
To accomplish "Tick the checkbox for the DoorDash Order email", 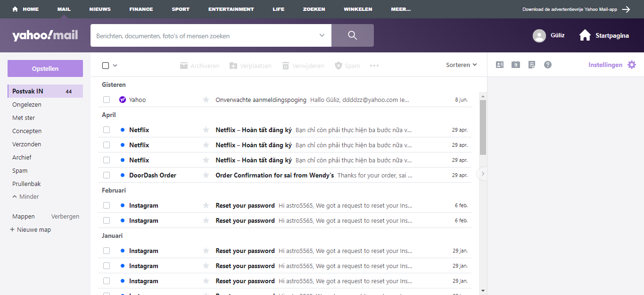I will point(107,175).
